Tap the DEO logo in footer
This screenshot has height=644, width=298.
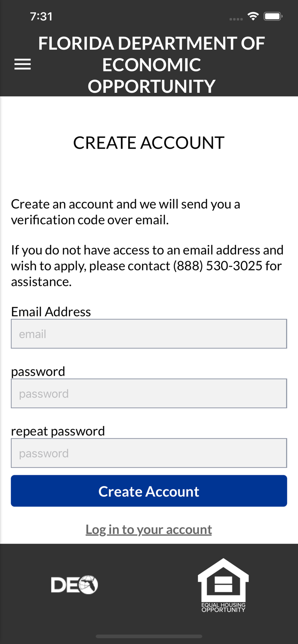[x=74, y=584]
